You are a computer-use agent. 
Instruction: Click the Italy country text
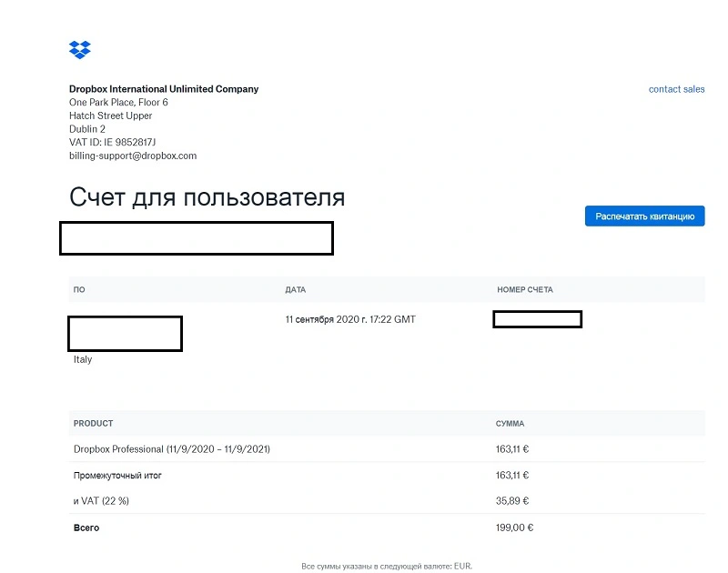point(83,359)
